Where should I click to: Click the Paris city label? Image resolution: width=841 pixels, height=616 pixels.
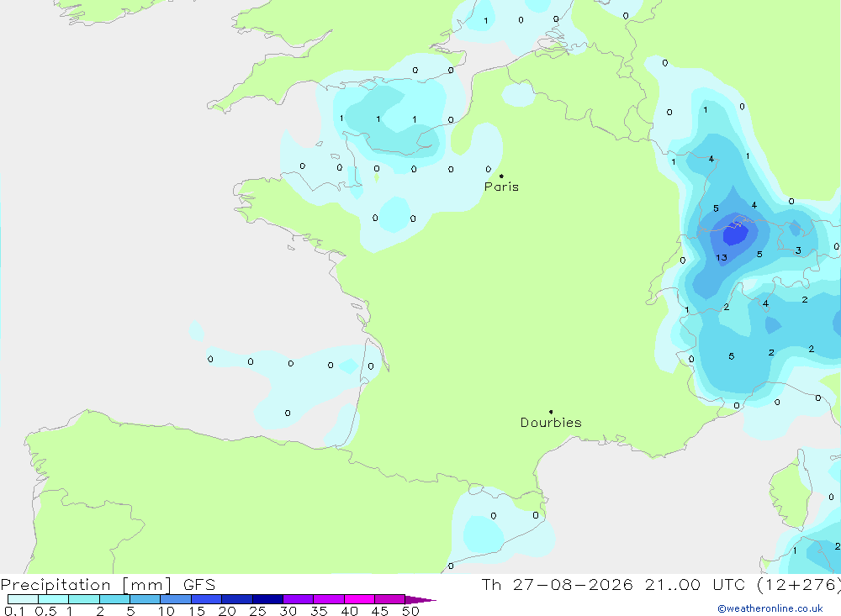click(x=501, y=187)
